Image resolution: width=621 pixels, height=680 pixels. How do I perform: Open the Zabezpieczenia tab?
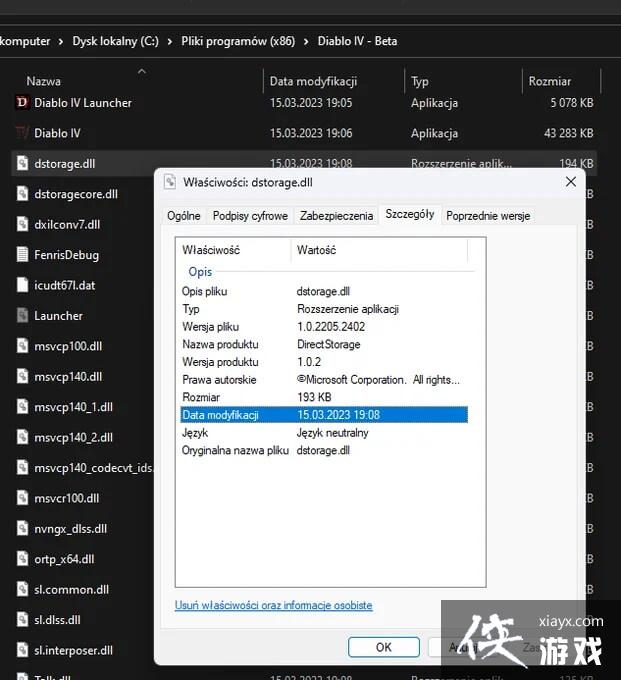point(337,216)
